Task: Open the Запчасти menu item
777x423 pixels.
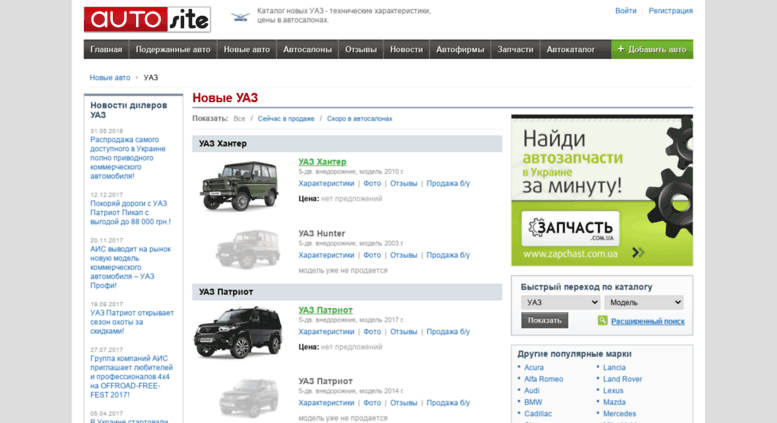Action: coord(515,50)
